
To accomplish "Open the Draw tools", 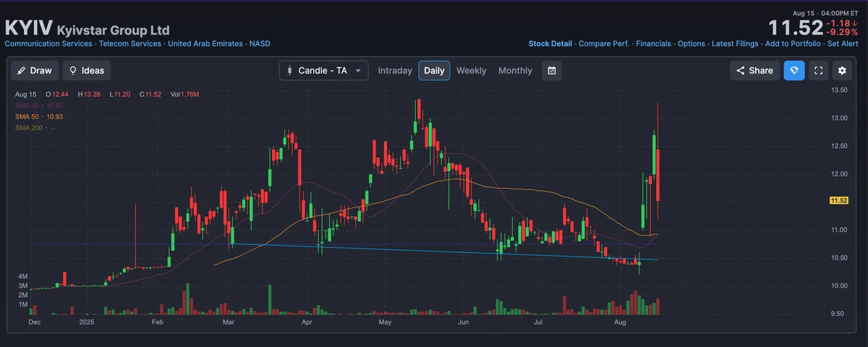I will (x=35, y=71).
